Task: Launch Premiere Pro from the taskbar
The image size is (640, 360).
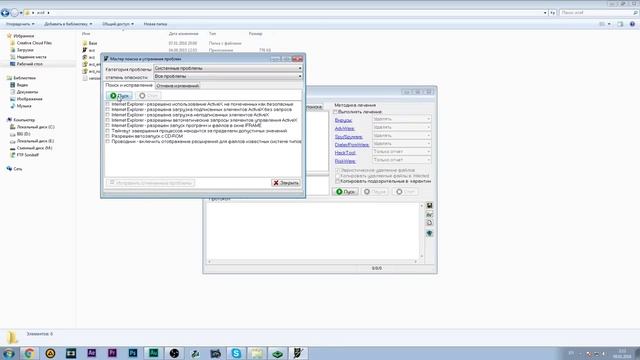Action: pyautogui.click(x=112, y=353)
